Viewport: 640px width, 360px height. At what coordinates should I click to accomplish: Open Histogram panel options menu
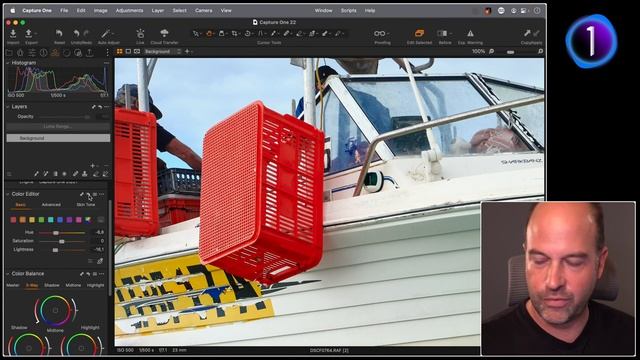107,63
